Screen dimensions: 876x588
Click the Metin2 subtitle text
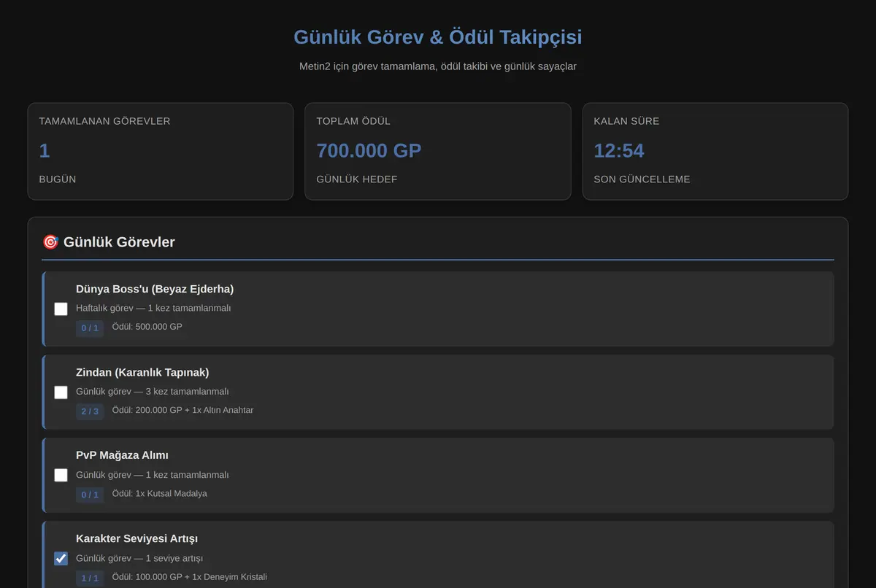(x=438, y=66)
